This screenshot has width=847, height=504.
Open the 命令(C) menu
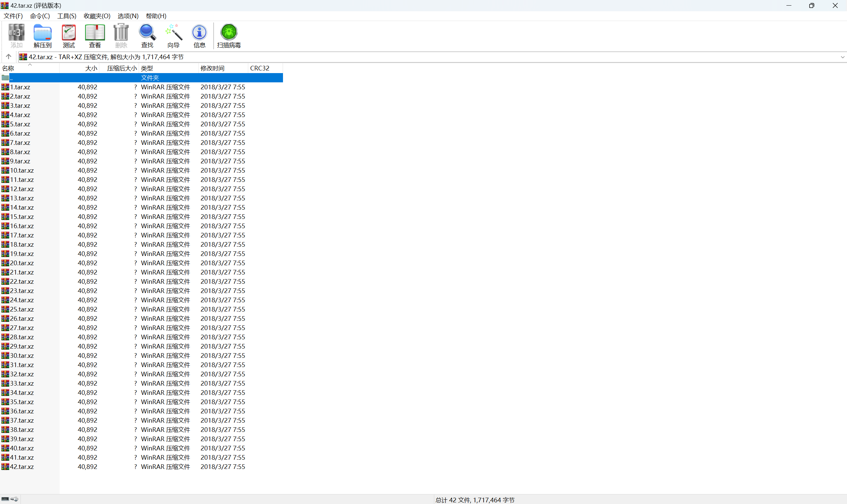point(40,16)
